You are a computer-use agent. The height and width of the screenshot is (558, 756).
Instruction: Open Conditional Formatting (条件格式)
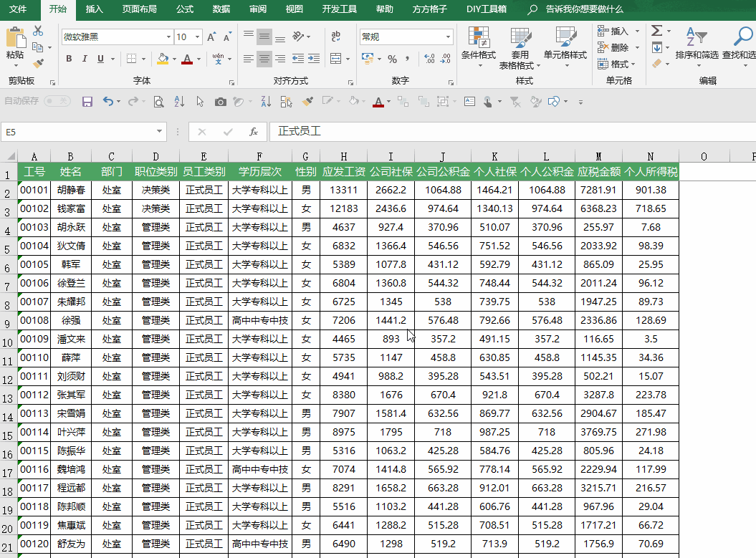click(x=478, y=44)
